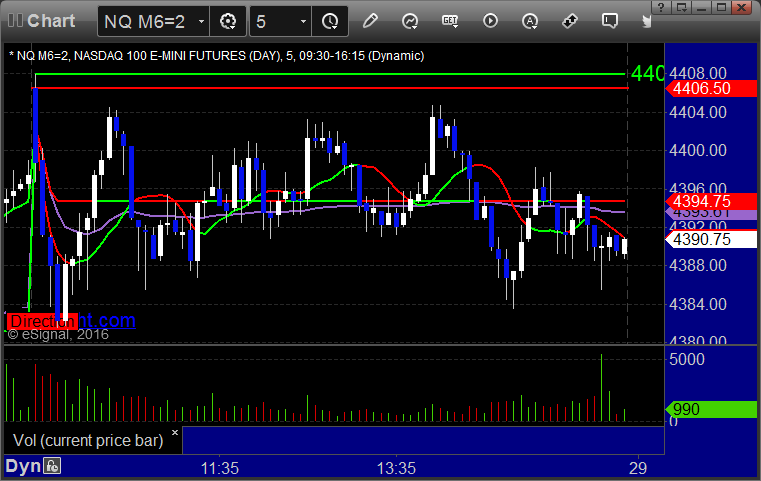This screenshot has width=761, height=481.
Task: Click the red Direction label on chart
Action: tap(42, 321)
